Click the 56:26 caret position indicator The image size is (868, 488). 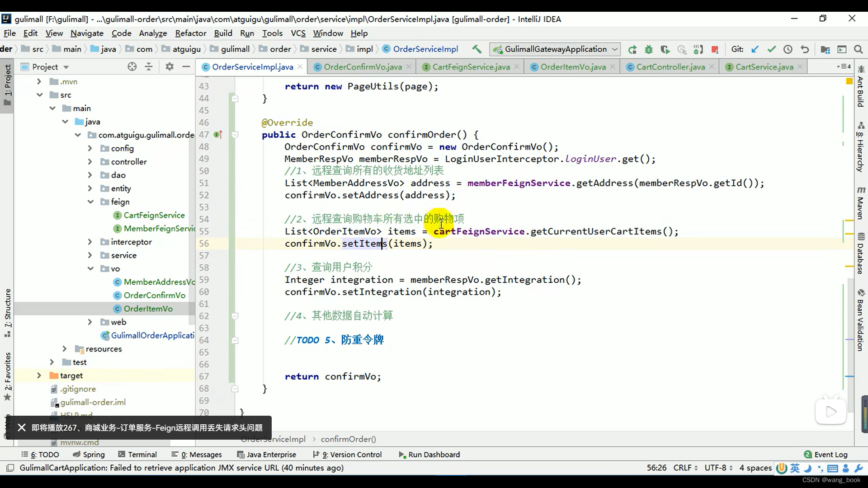click(x=656, y=468)
